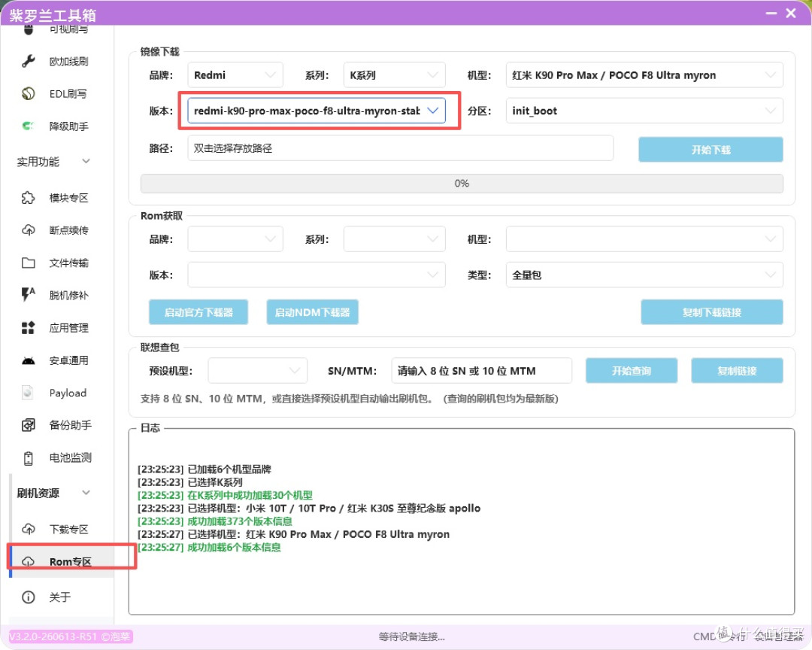Click the Rom专区 cloud icon
The width and height of the screenshot is (812, 650).
click(29, 561)
